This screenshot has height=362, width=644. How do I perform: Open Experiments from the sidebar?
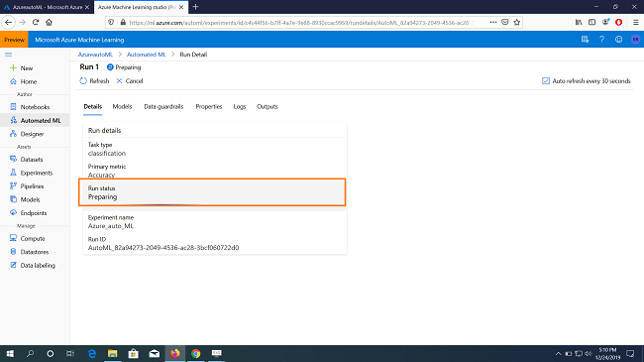click(37, 173)
